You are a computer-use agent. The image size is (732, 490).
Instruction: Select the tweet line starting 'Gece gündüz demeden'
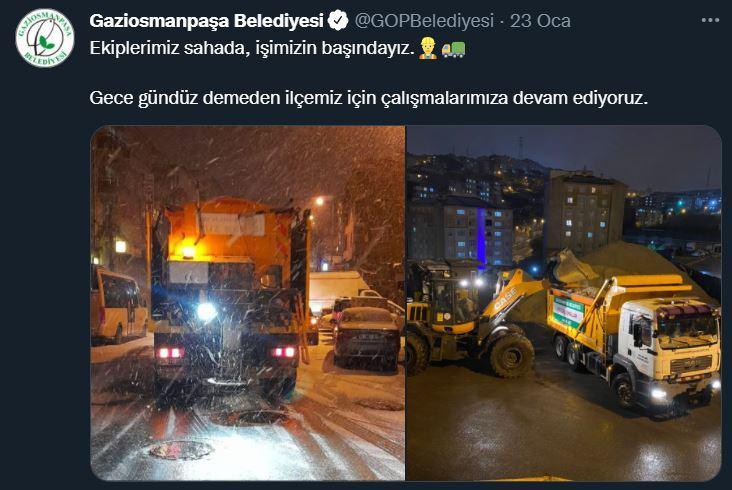369,98
